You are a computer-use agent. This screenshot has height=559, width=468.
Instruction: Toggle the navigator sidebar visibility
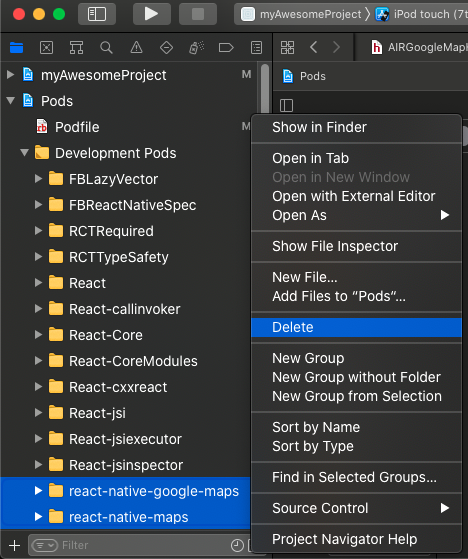pos(97,14)
